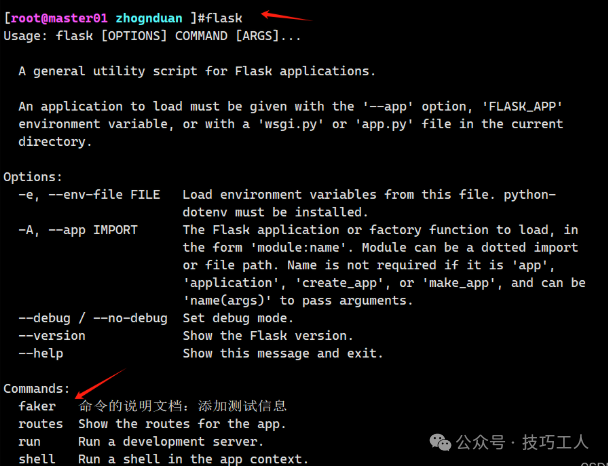Click the 'run' command name
The image size is (608, 466).
coord(30,442)
